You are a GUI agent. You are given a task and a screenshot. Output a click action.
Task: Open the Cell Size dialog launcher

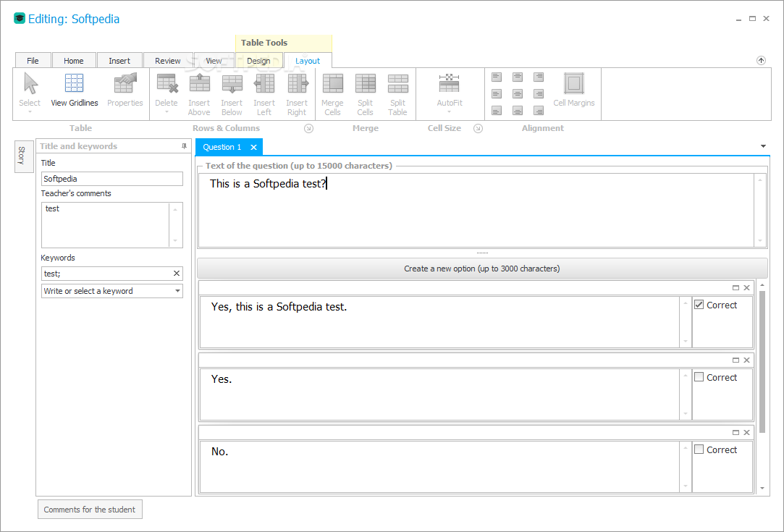pos(479,129)
